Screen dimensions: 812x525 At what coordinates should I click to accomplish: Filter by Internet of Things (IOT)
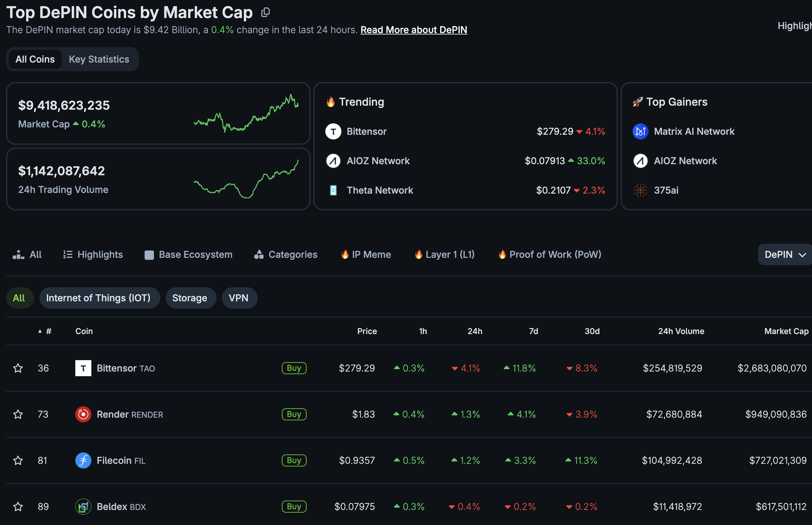99,298
